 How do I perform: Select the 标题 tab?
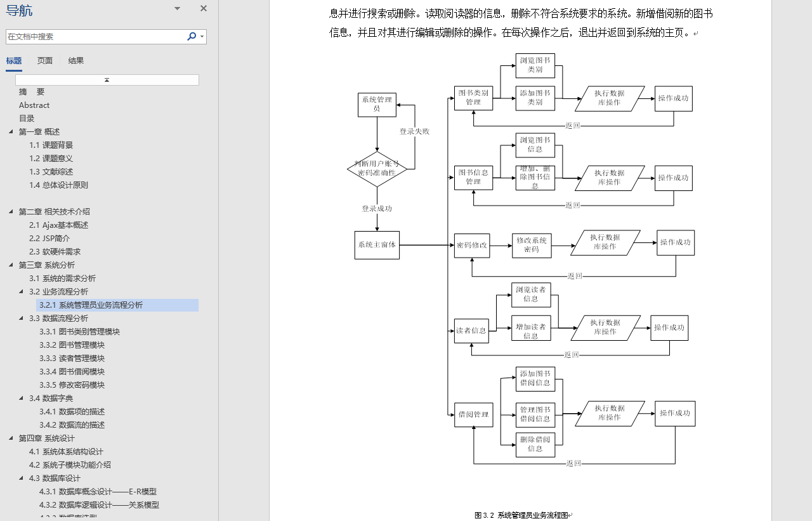13,60
